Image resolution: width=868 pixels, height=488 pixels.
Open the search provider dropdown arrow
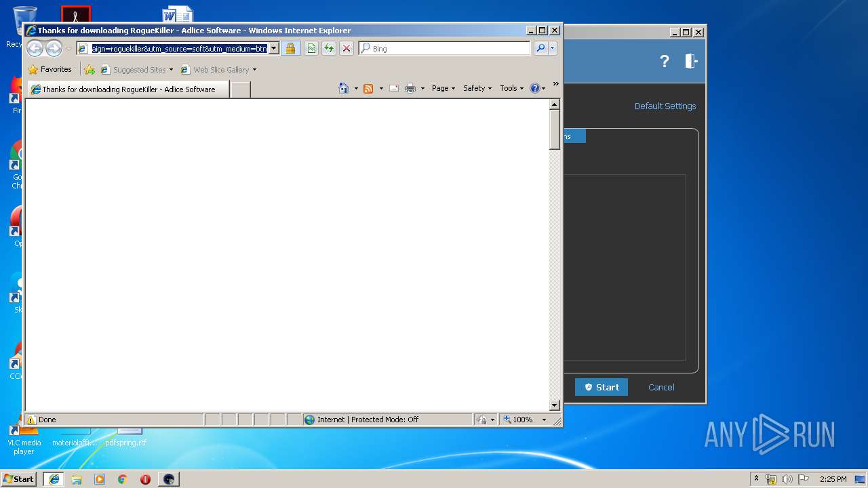tap(553, 48)
